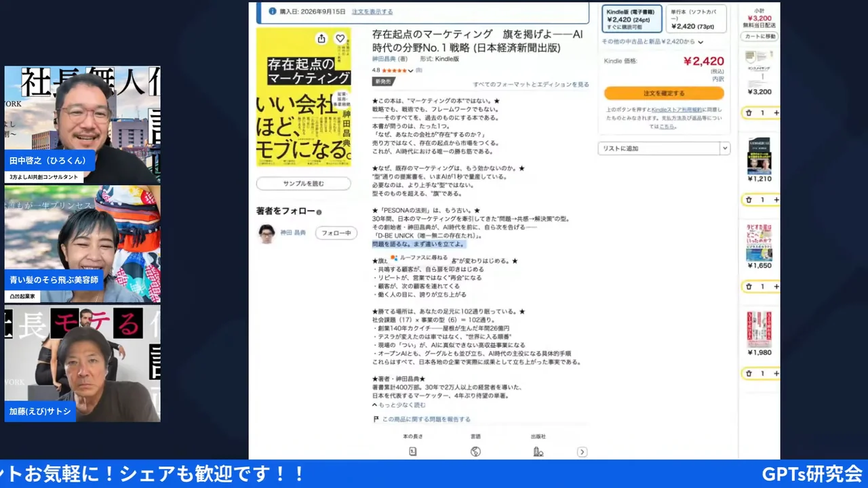Click 青い髪のそら飛ぶ美容師 video tile
Image resolution: width=868 pixels, height=488 pixels.
pyautogui.click(x=83, y=244)
